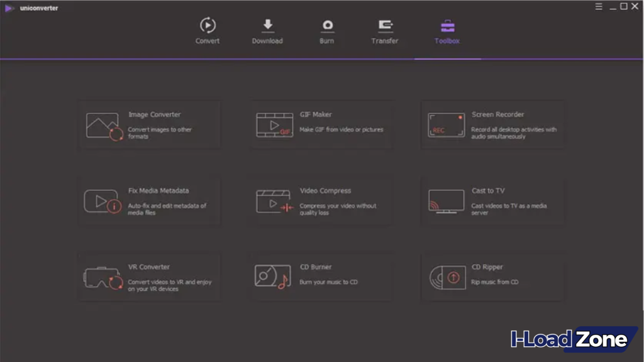Click the Image Converter picture icon
This screenshot has height=362, width=644.
pyautogui.click(x=104, y=126)
